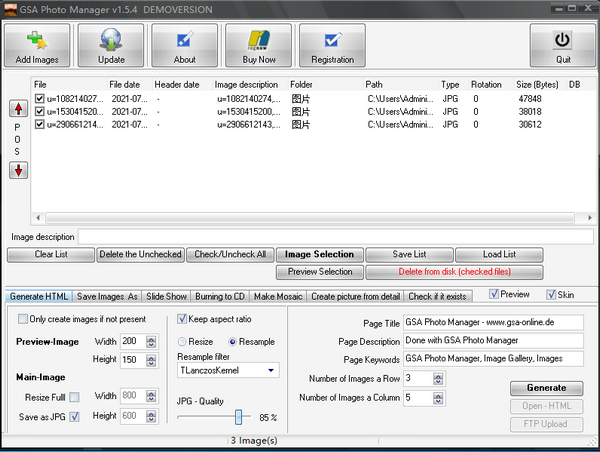Move selected image down with red arrow
The width and height of the screenshot is (600, 452).
click(x=18, y=169)
